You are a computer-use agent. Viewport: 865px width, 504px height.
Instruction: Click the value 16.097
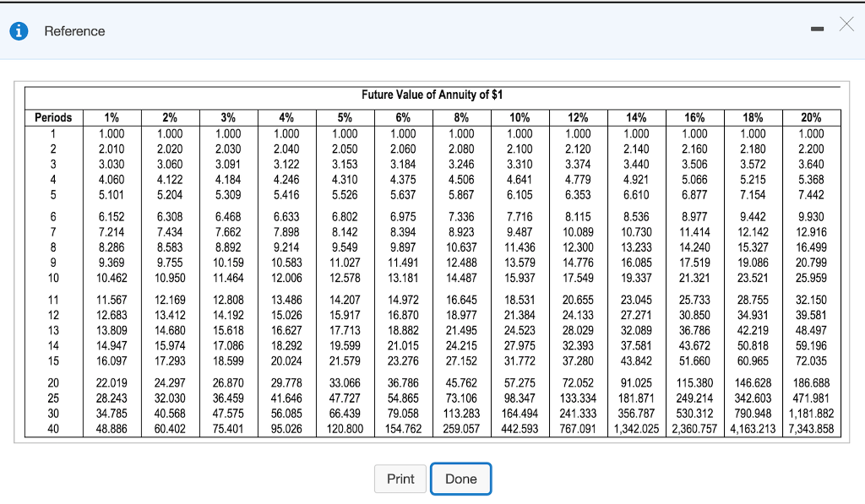tap(112, 360)
